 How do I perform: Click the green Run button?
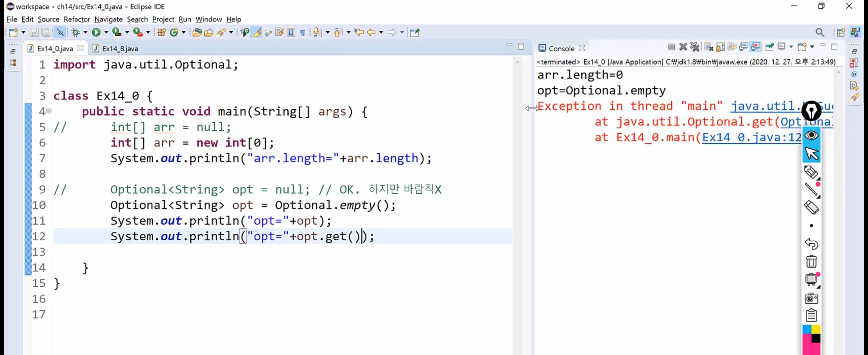pos(96,32)
